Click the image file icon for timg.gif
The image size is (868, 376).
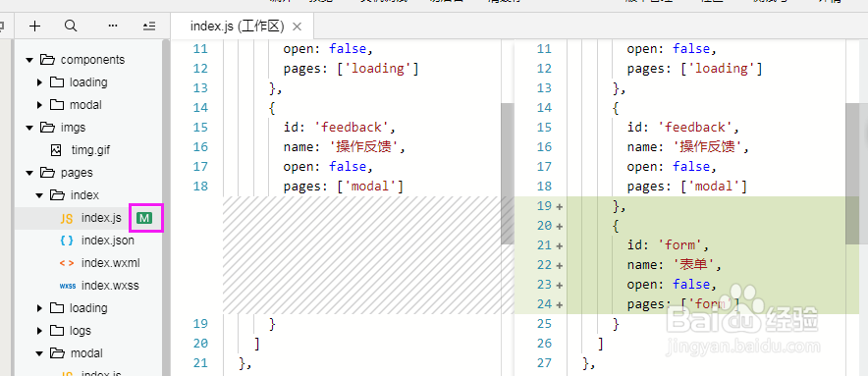pos(56,150)
